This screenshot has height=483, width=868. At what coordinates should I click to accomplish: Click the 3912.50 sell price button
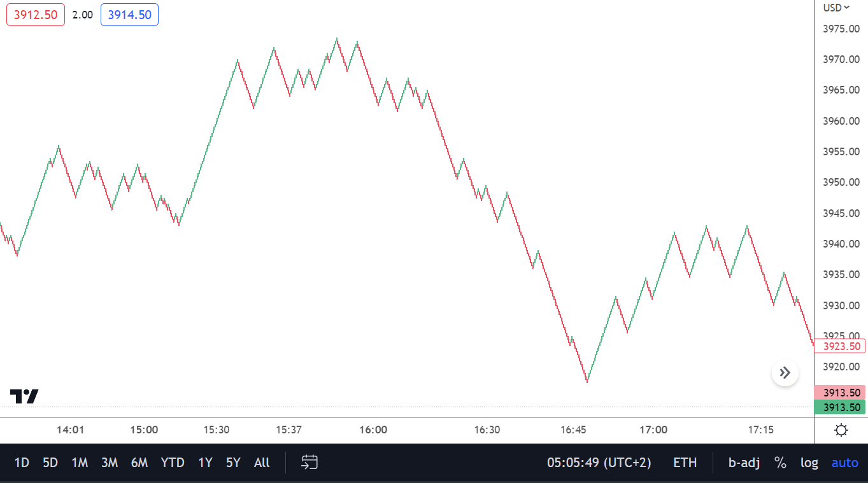[x=36, y=15]
